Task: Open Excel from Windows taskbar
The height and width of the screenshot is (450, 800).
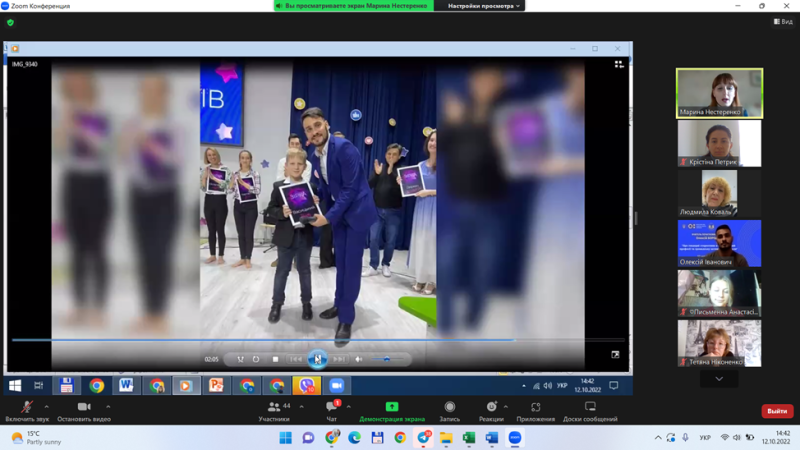Action: (469, 438)
